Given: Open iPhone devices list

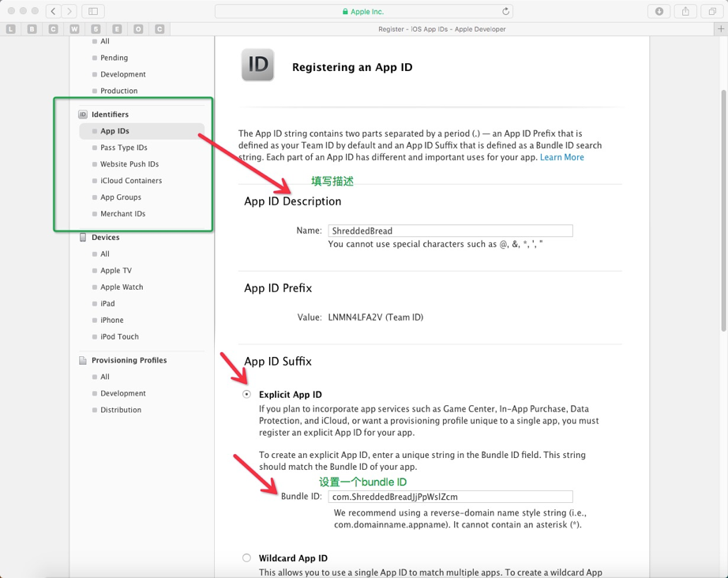Looking at the screenshot, I should click(112, 320).
